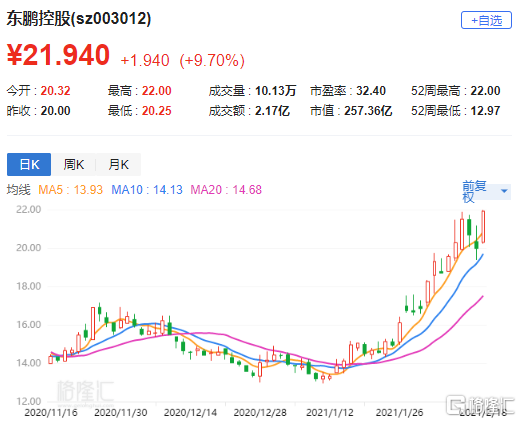Click the 2021/1/12 date axis label

pyautogui.click(x=330, y=413)
